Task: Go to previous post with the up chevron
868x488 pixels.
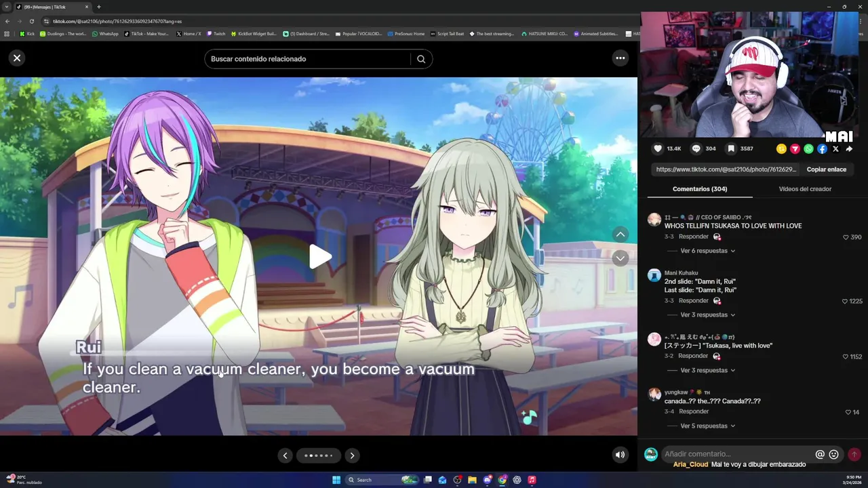Action: [x=620, y=235]
